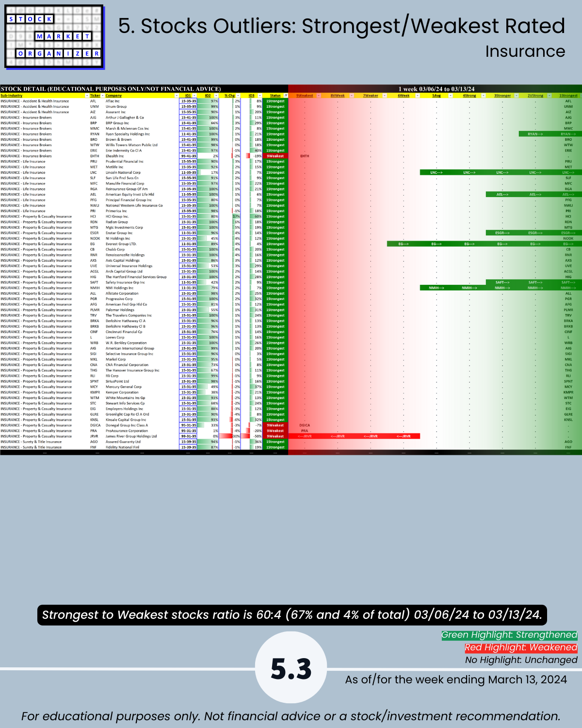Image resolution: width=582 pixels, height=728 pixels.
Task: Select the James River Group Holdings Ltd cell
Action: (131, 436)
